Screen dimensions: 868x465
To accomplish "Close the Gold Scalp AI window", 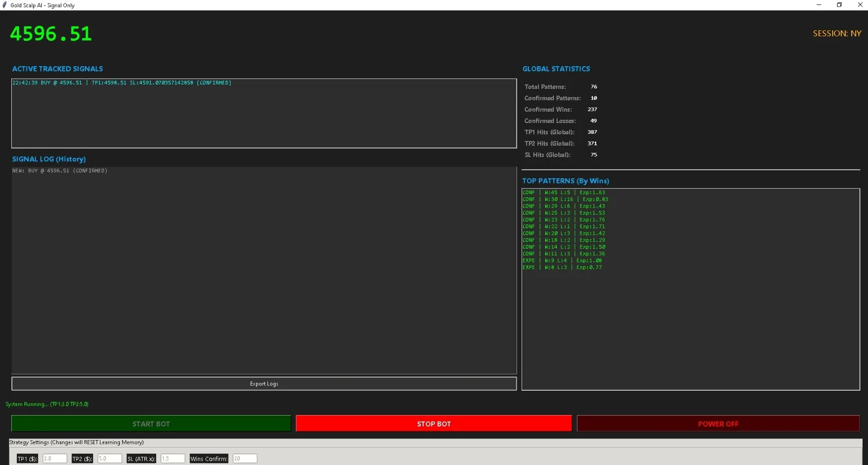I will click(x=860, y=5).
